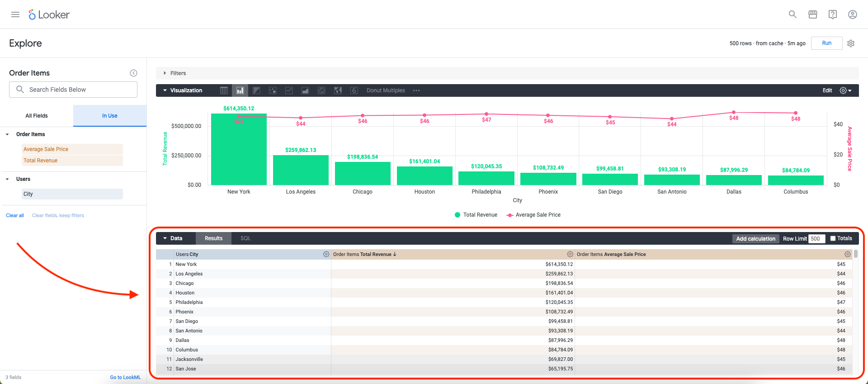Select the table visualization icon
The width and height of the screenshot is (868, 384).
(224, 90)
